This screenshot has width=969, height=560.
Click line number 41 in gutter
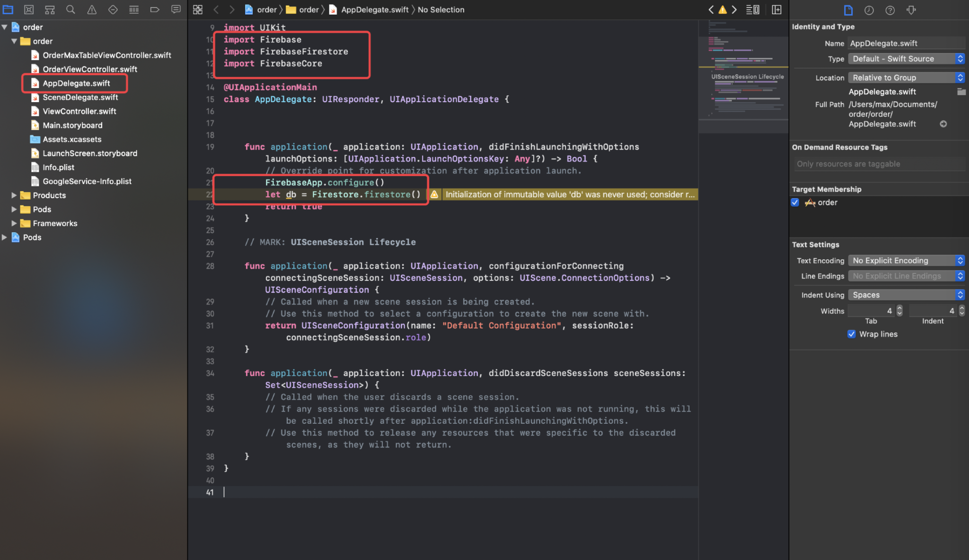[x=210, y=492]
